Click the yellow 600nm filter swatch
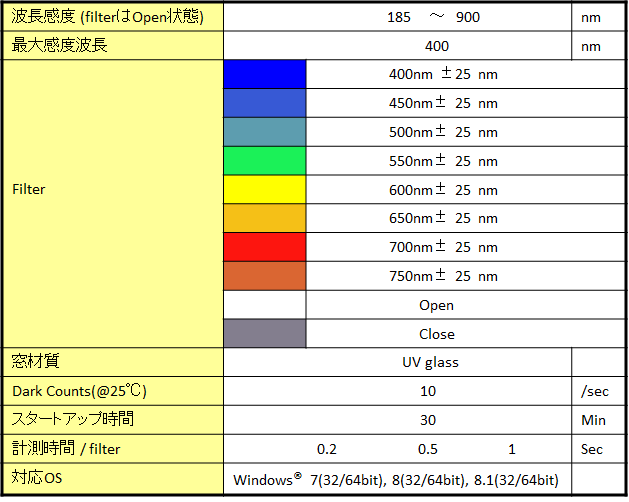This screenshot has width=629, height=502. point(264,190)
